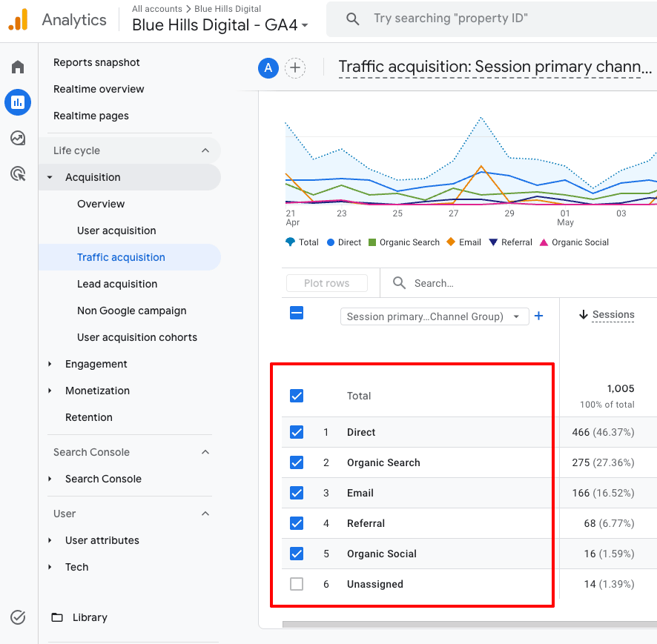The image size is (657, 644).
Task: Add a comparison with the dashed plus icon
Action: [295, 68]
